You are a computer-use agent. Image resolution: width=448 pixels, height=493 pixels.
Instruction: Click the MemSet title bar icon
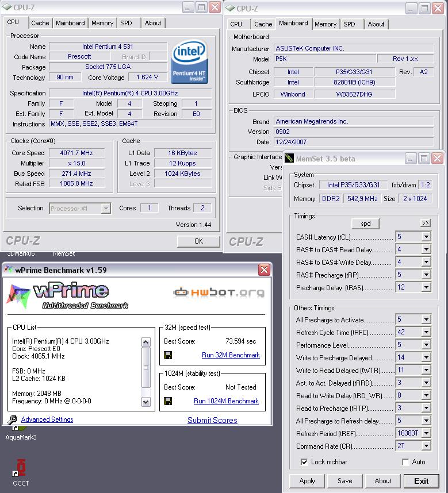click(289, 159)
